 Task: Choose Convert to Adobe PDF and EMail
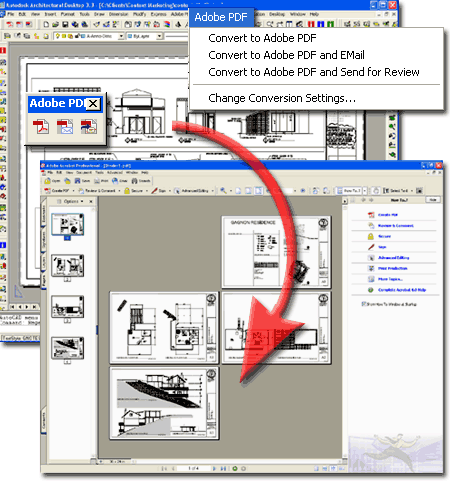[x=286, y=55]
